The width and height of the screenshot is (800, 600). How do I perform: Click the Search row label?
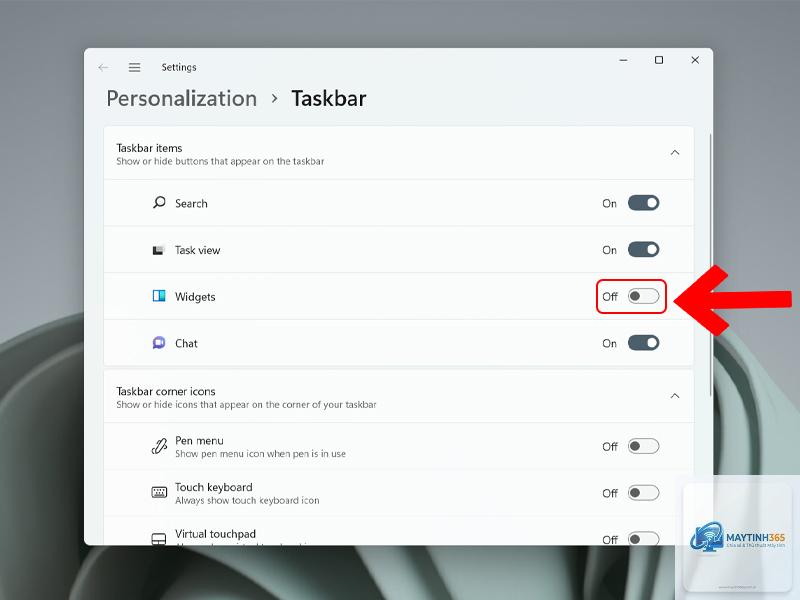(191, 204)
